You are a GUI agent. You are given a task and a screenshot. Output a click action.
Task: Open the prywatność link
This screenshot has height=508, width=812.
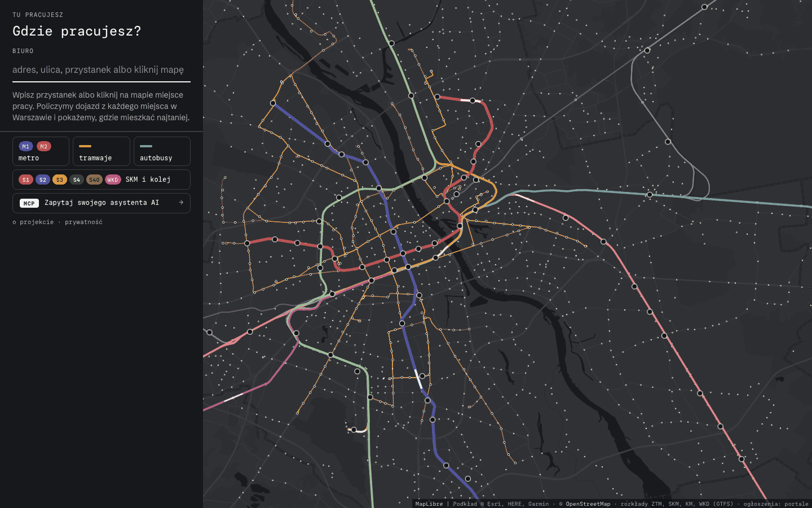pyautogui.click(x=83, y=222)
